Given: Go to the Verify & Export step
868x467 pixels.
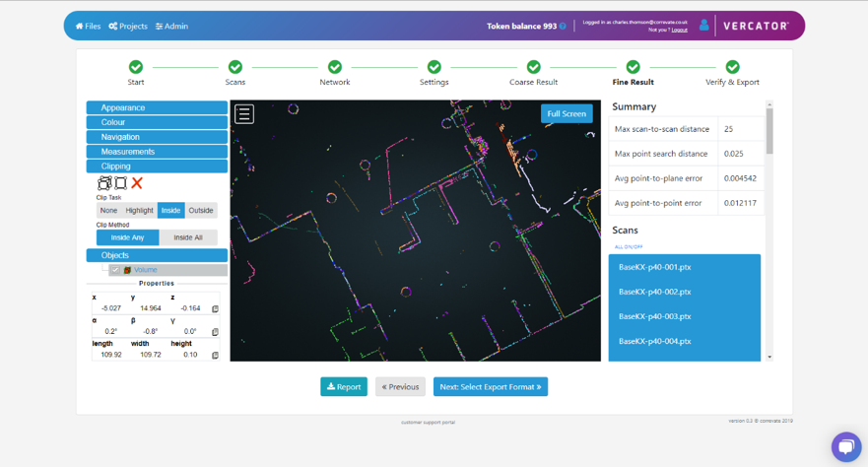Looking at the screenshot, I should (732, 67).
